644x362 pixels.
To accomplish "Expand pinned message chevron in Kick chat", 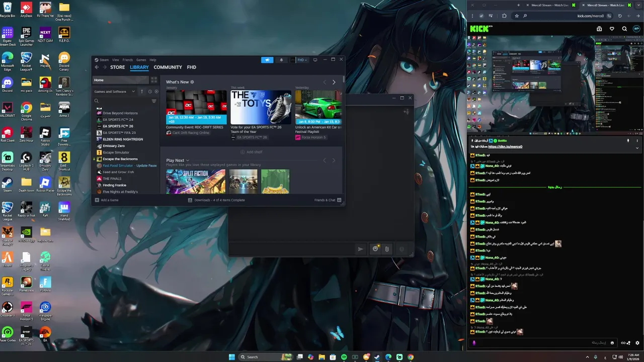I will coord(637,148).
